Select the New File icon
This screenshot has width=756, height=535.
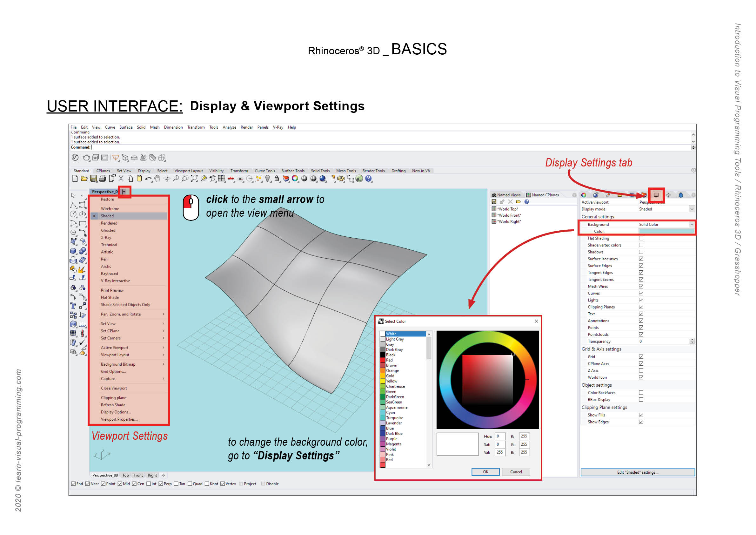[x=75, y=179]
